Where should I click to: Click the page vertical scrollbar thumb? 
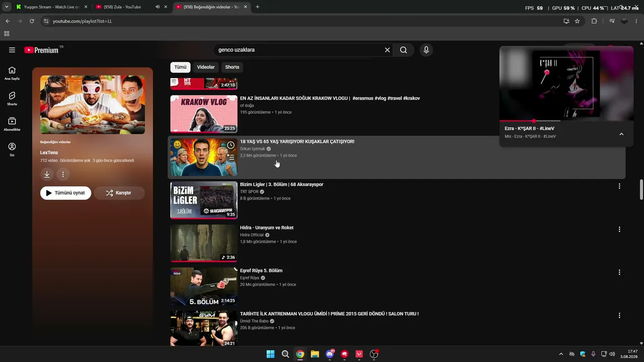[641, 189]
